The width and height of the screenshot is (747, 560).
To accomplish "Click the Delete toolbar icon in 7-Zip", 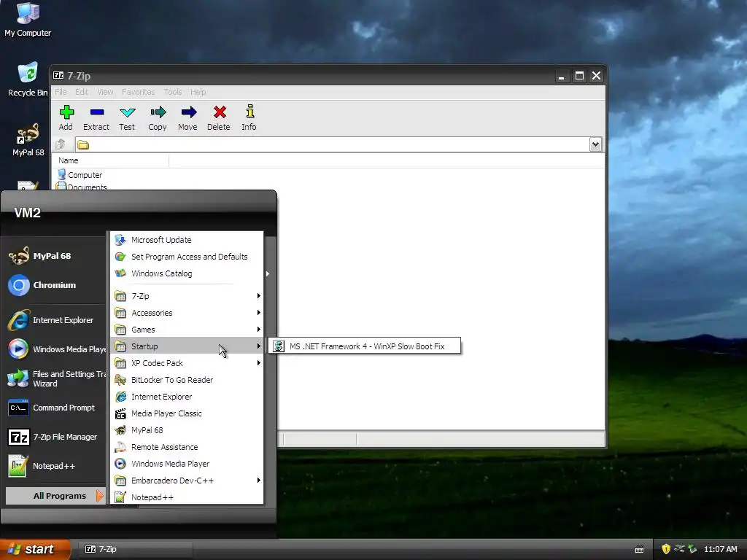I will (219, 117).
